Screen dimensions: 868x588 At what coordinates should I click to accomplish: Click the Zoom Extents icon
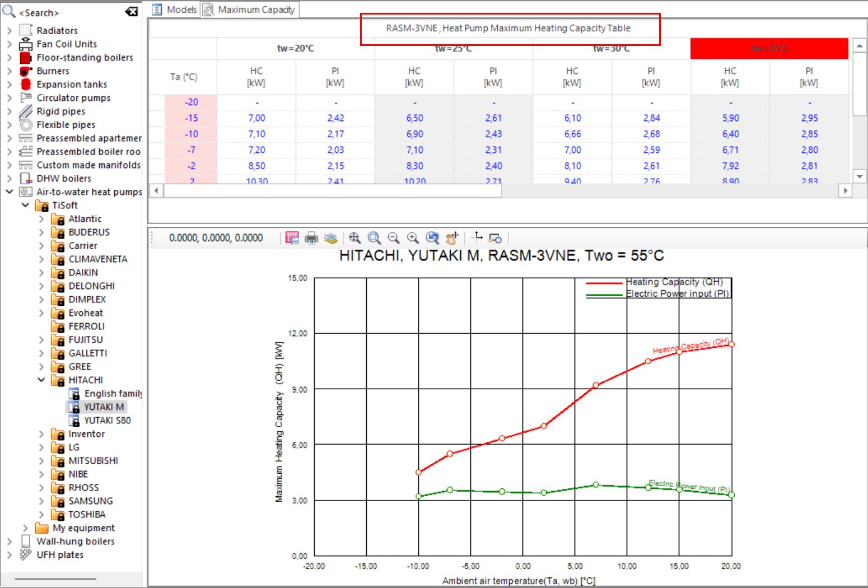(355, 238)
